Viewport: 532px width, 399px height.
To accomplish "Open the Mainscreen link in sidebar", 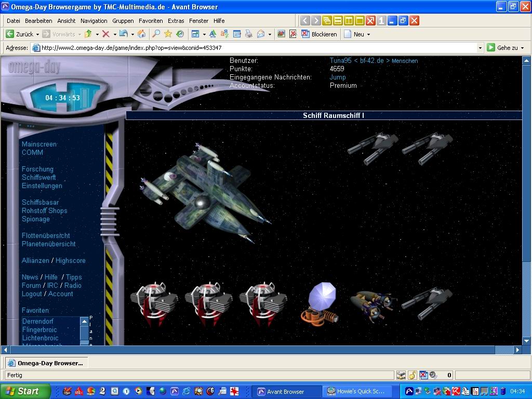I will [x=39, y=144].
